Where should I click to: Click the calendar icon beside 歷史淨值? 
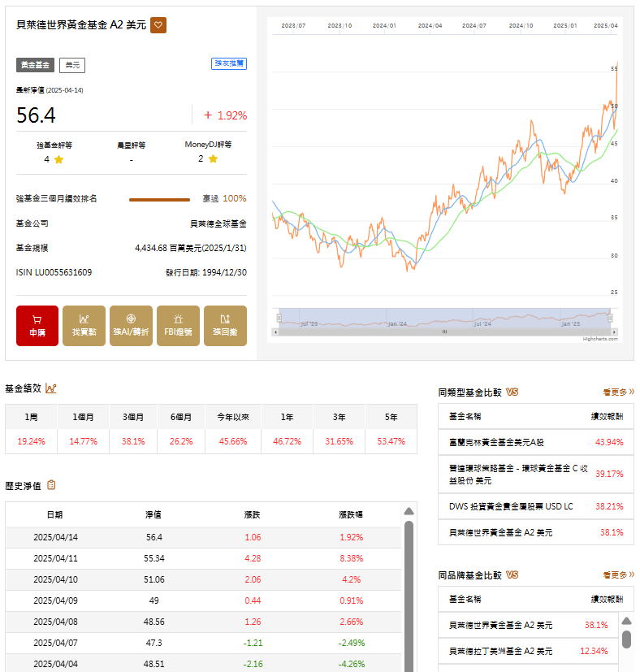coord(51,485)
